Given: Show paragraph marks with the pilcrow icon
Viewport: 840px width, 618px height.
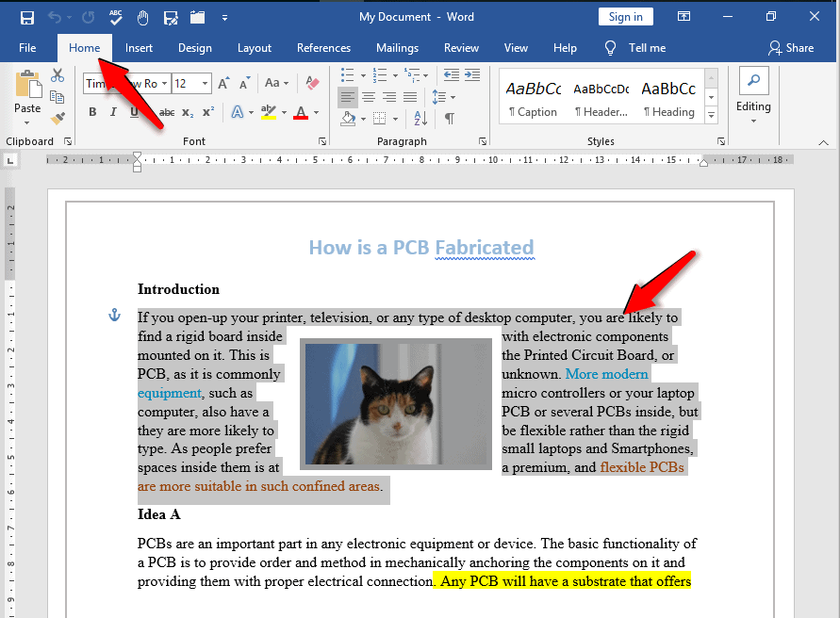Looking at the screenshot, I should tap(450, 119).
